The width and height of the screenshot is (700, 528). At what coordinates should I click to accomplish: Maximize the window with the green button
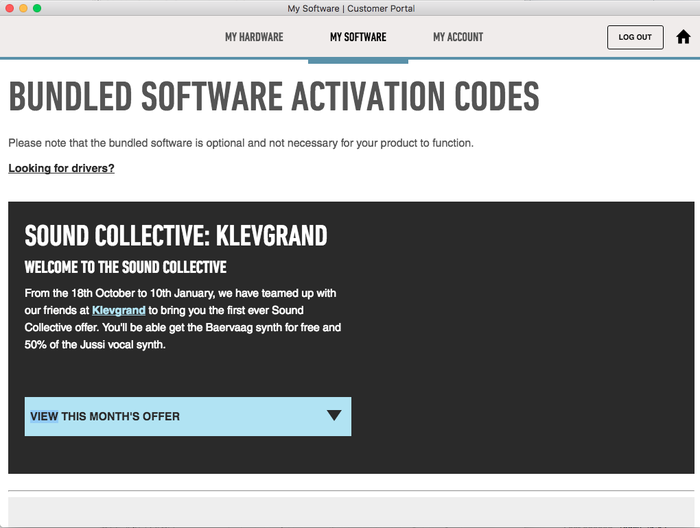[37, 8]
